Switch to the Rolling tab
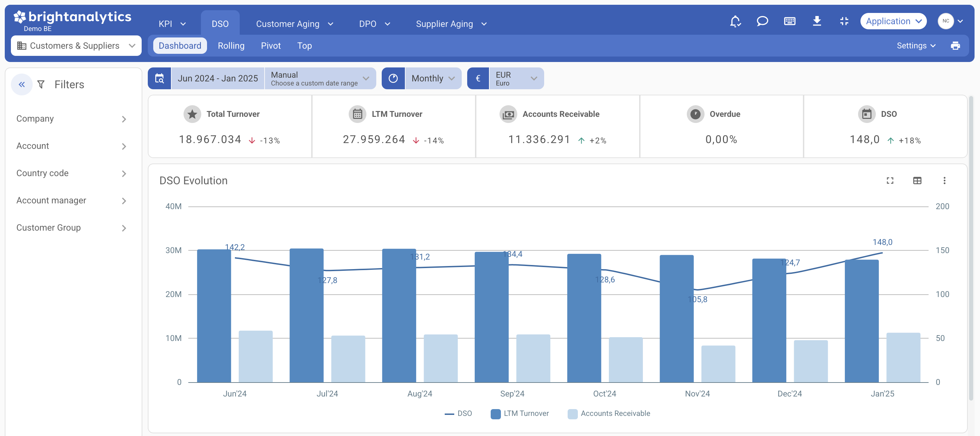Viewport: 980px width, 436px height. (x=231, y=46)
